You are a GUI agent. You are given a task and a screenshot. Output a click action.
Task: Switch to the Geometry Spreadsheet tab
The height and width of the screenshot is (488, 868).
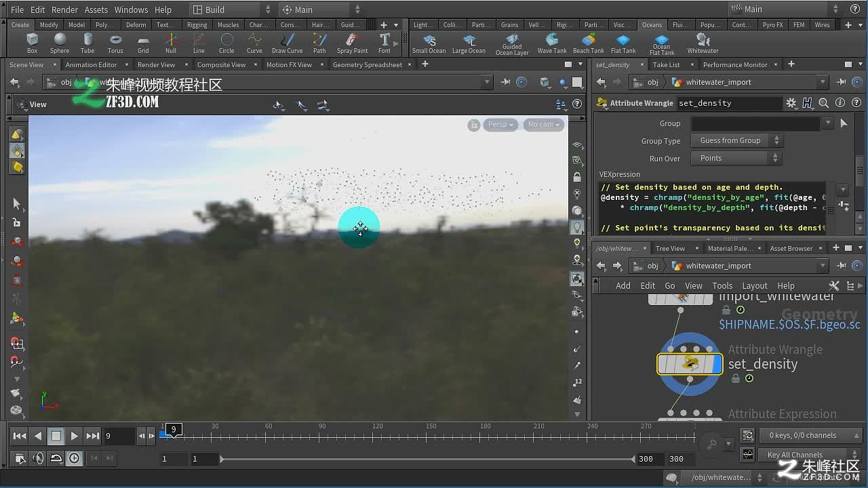pyautogui.click(x=368, y=64)
